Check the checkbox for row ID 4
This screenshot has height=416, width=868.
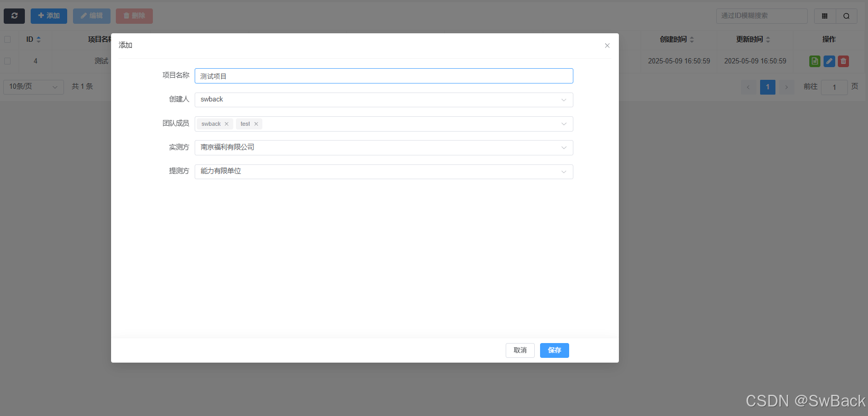(7, 61)
